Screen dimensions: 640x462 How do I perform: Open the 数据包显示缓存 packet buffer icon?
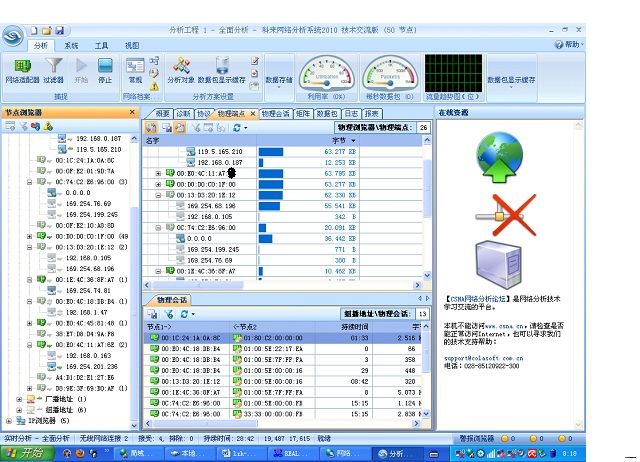tap(222, 71)
